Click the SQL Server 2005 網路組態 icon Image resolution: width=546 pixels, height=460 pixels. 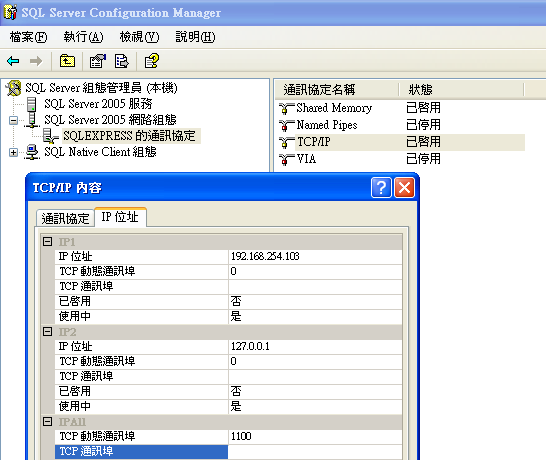[32, 120]
